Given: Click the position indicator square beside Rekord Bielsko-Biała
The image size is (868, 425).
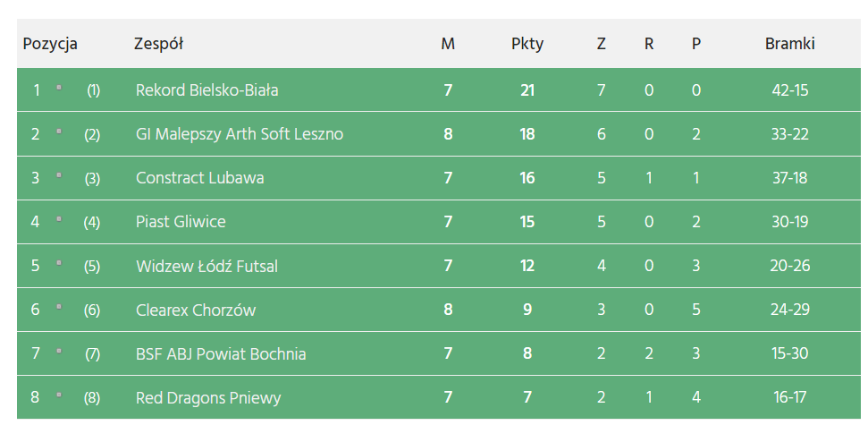Looking at the screenshot, I should (x=59, y=88).
